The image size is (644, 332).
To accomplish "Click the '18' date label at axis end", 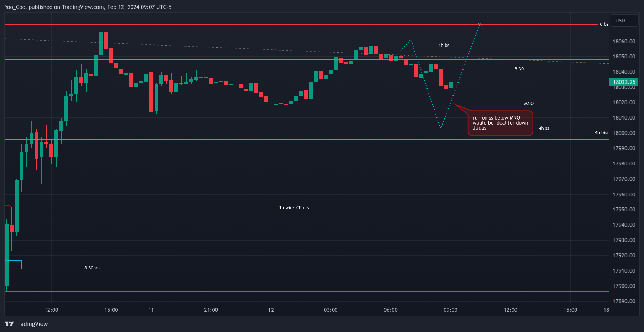I will [x=606, y=310].
